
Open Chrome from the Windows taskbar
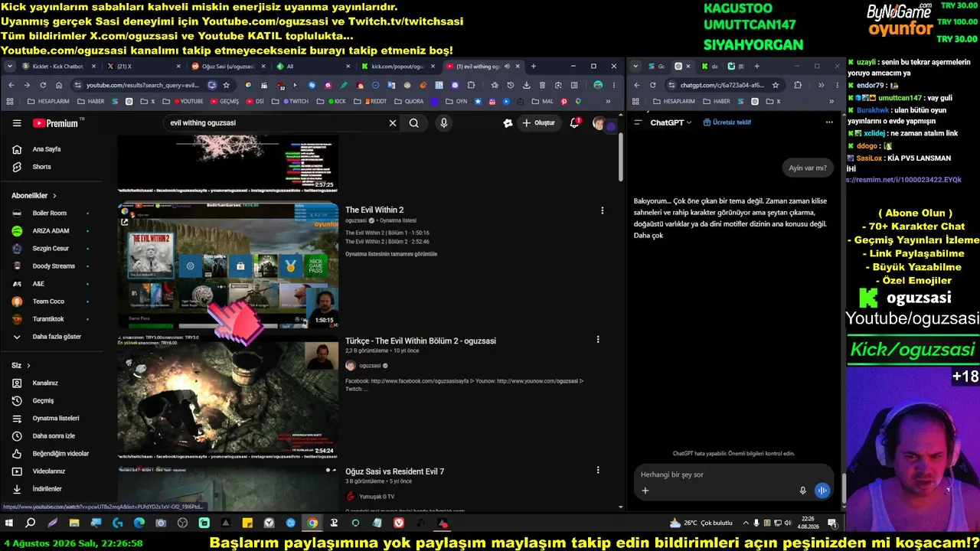[312, 523]
